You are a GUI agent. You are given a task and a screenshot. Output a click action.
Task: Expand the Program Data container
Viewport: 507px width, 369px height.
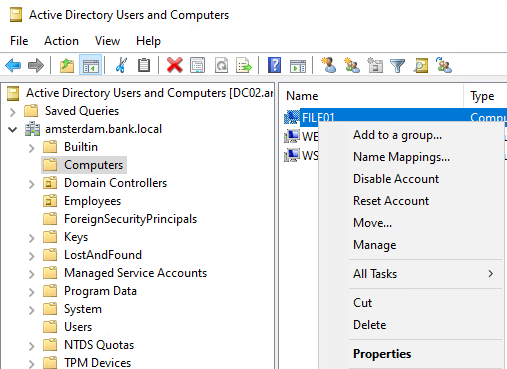[x=31, y=292]
